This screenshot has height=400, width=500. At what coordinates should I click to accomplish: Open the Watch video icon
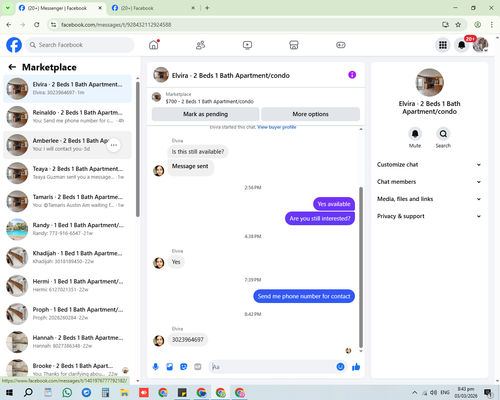point(247,45)
